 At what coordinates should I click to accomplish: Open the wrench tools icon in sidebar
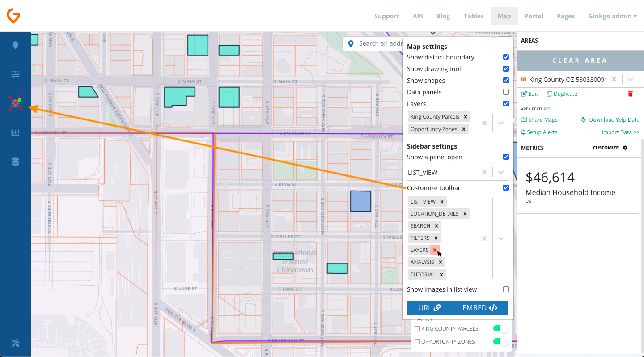tap(16, 343)
